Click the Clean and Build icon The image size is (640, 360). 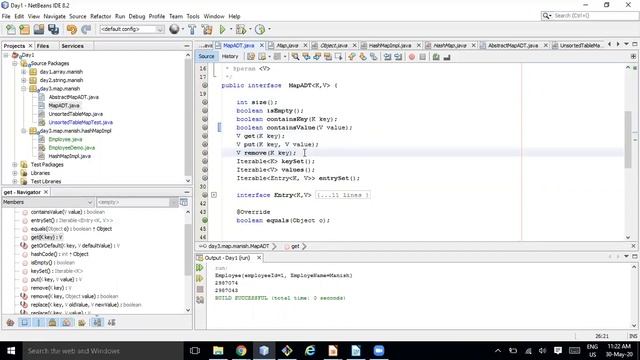(x=207, y=29)
